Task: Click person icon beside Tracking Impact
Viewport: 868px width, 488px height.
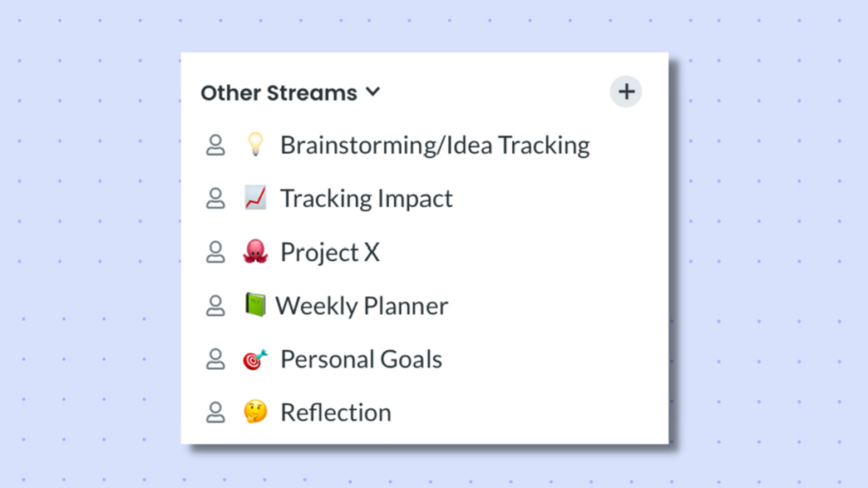Action: click(215, 198)
